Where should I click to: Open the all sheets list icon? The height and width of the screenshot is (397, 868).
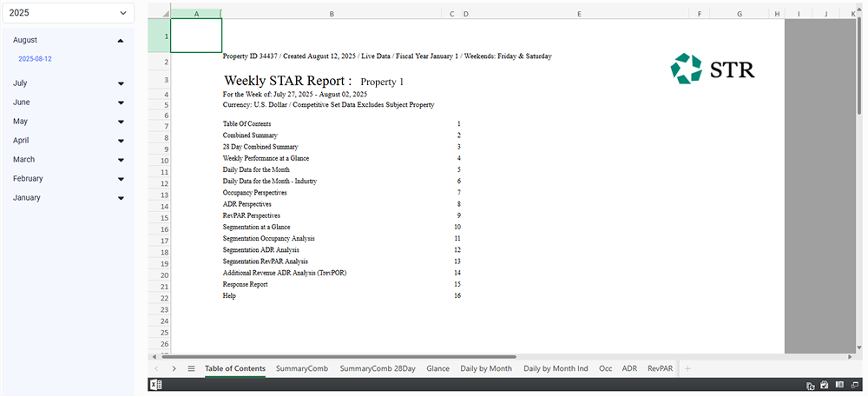pos(191,368)
